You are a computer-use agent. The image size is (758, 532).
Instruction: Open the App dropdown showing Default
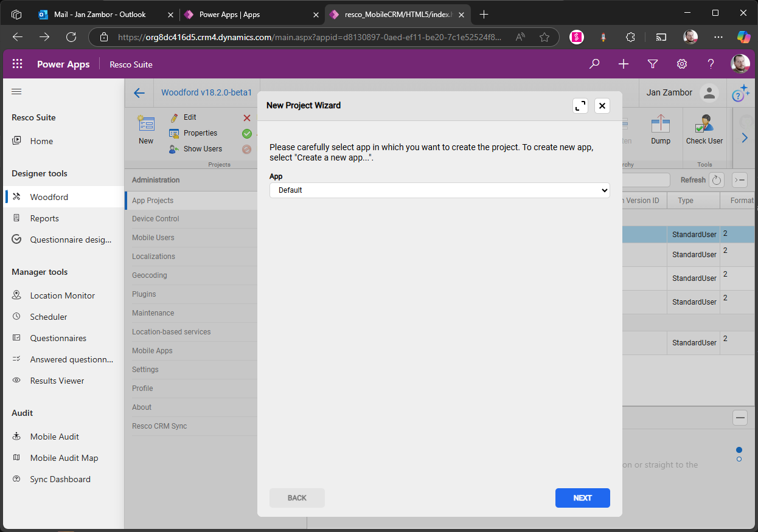439,190
